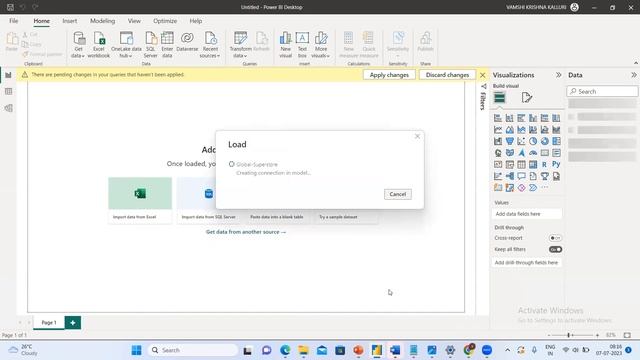640x360 pixels.
Task: Open the File menu
Action: point(13,21)
